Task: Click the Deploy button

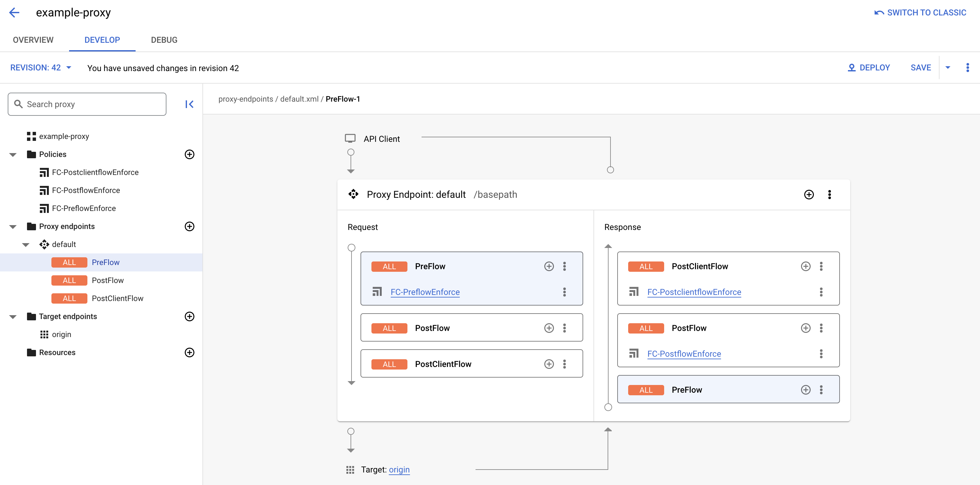Action: coord(869,68)
